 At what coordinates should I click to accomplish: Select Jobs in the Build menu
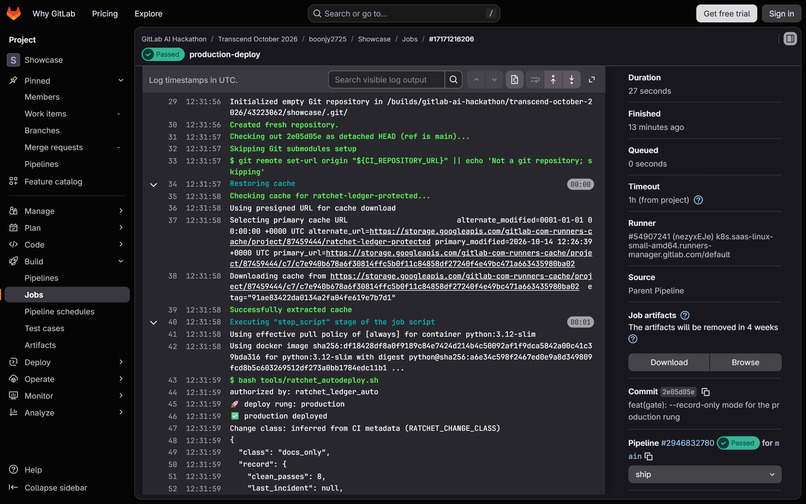click(67, 295)
